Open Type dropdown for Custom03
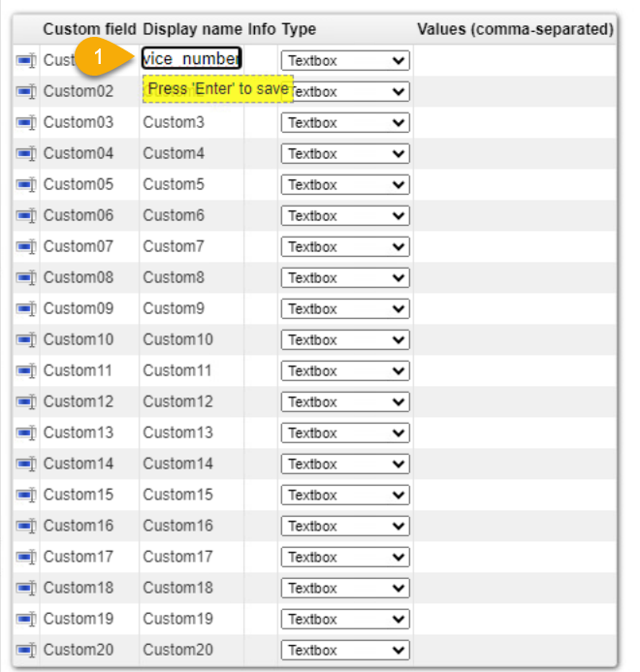Screen dimensions: 640x672 click(345, 122)
